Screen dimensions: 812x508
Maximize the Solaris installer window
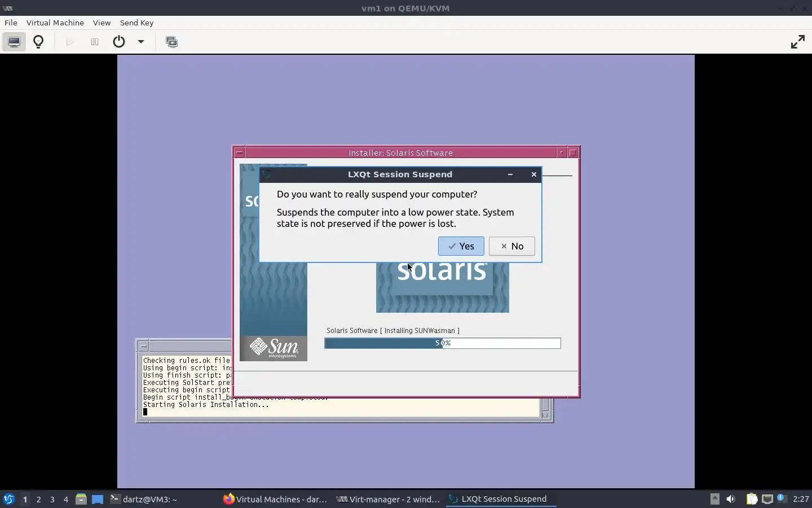click(x=573, y=152)
